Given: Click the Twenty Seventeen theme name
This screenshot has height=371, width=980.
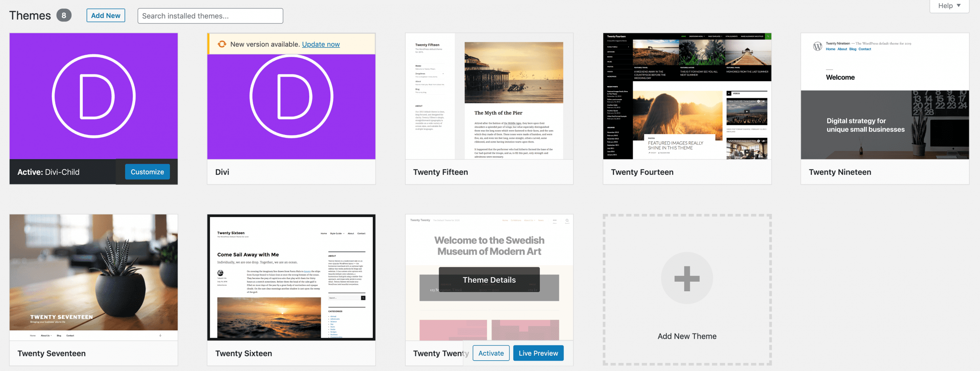Looking at the screenshot, I should tap(52, 353).
